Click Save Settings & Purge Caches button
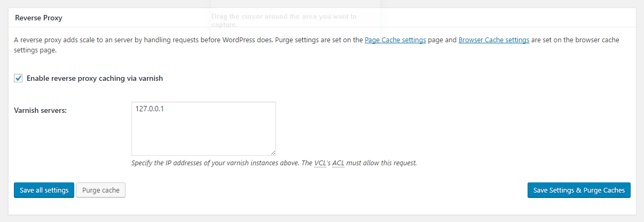The width and height of the screenshot is (644, 222). [579, 190]
